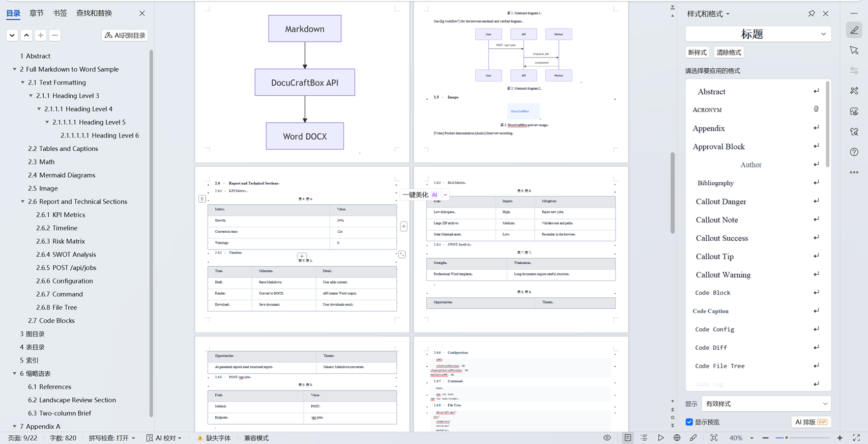Click the AI识别目录 button
Viewport: 868px width, 444px height.
[x=125, y=35]
